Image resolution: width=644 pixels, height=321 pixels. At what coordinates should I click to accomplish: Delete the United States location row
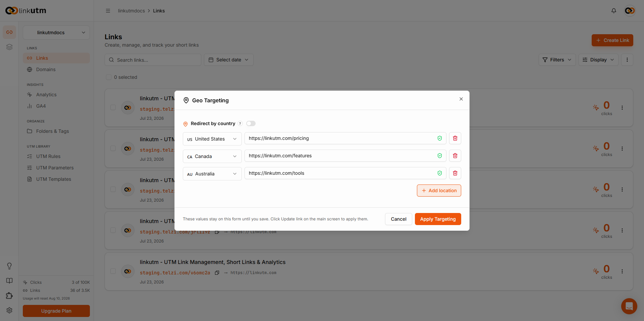point(455,138)
